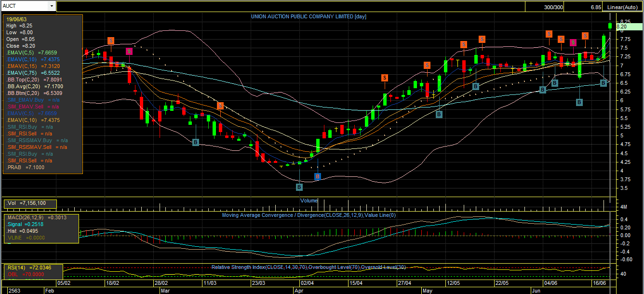The width and height of the screenshot is (644, 294).
Task: Click the .RSI(14) =72.0346 label
Action: click(29, 267)
